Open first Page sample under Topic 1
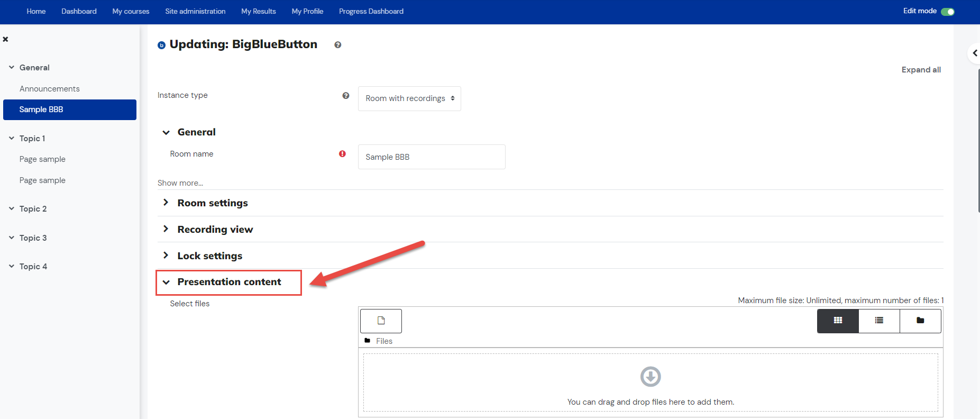 (42, 159)
